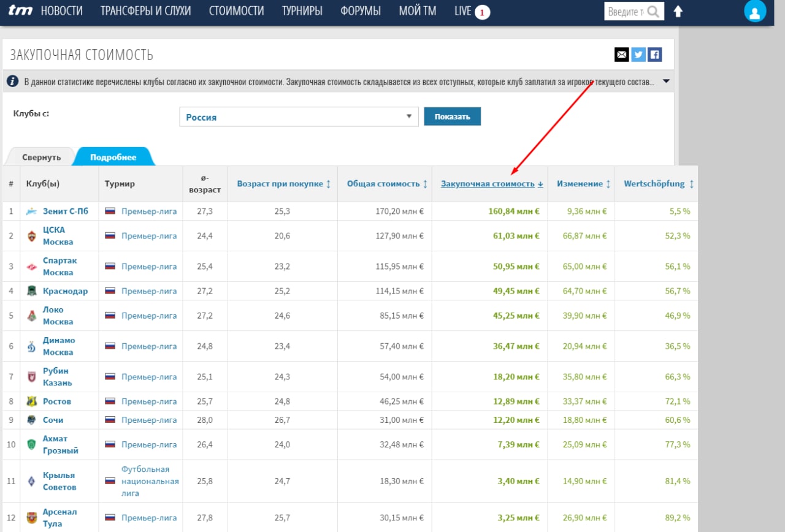
Task: Click the ЦСКА Москва club crest
Action: [x=32, y=236]
